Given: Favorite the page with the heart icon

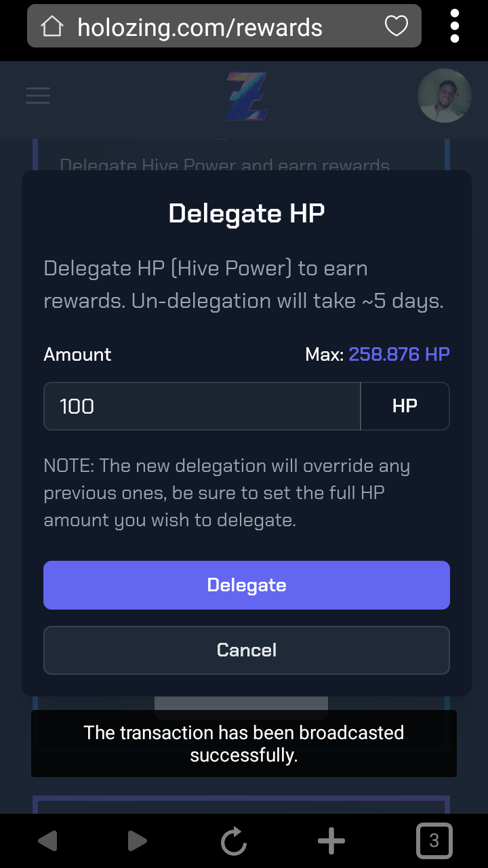Looking at the screenshot, I should pos(396,26).
